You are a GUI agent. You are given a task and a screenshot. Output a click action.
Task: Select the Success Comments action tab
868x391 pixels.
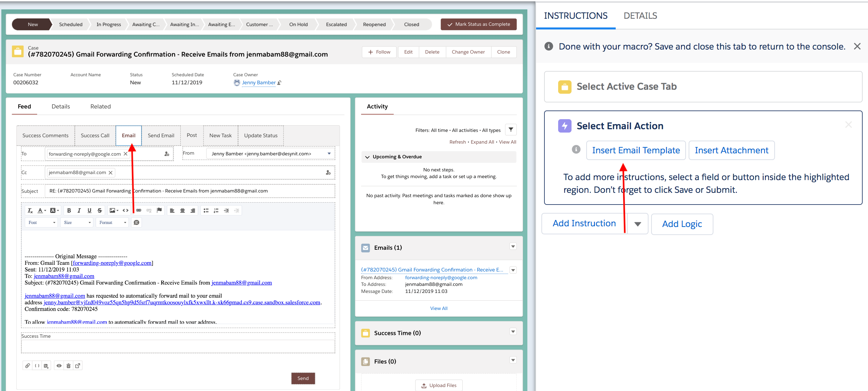46,136
